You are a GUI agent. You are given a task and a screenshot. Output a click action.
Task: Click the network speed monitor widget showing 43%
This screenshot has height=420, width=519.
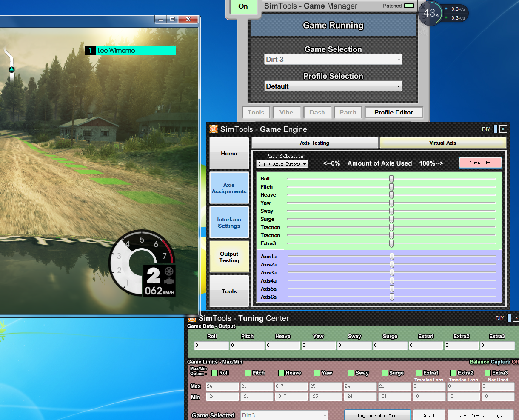point(443,13)
